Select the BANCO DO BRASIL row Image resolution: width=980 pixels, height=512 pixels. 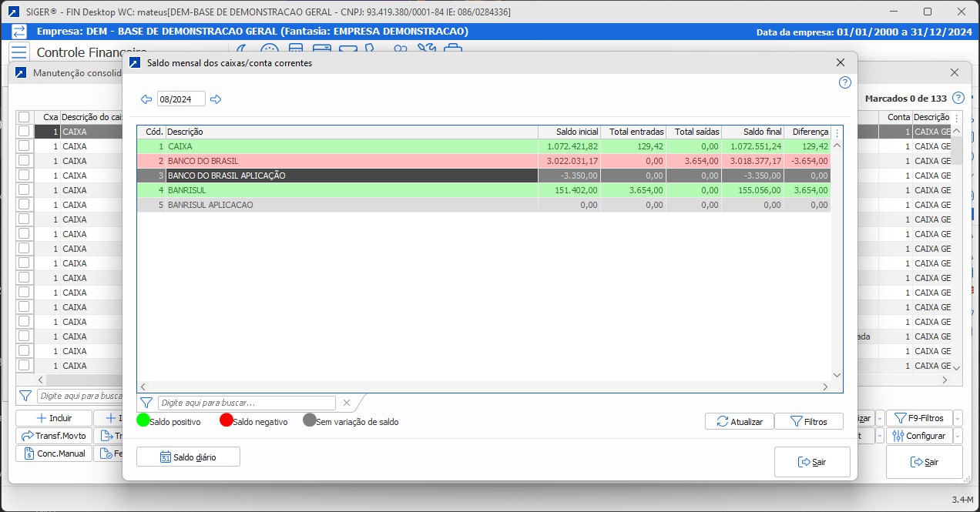[484, 161]
